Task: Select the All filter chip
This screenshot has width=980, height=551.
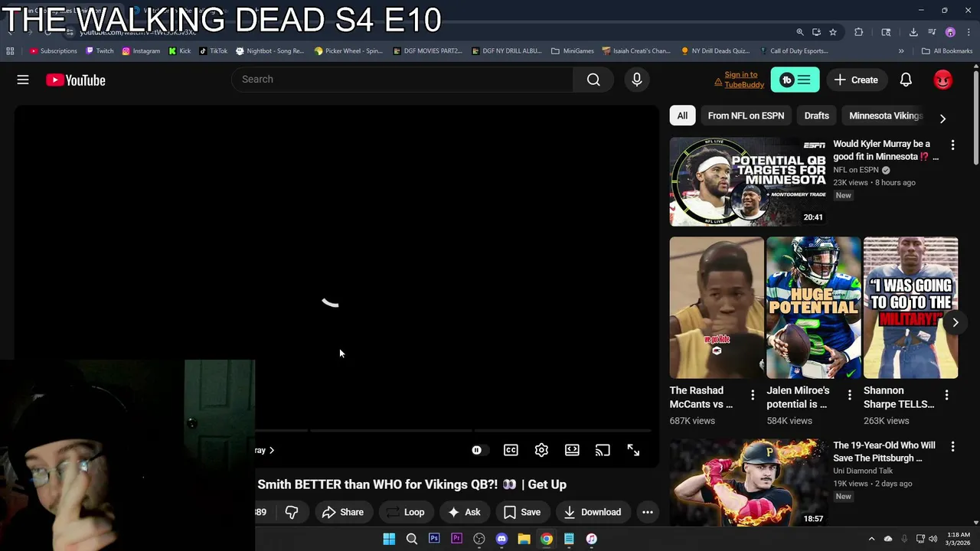Action: pyautogui.click(x=682, y=116)
